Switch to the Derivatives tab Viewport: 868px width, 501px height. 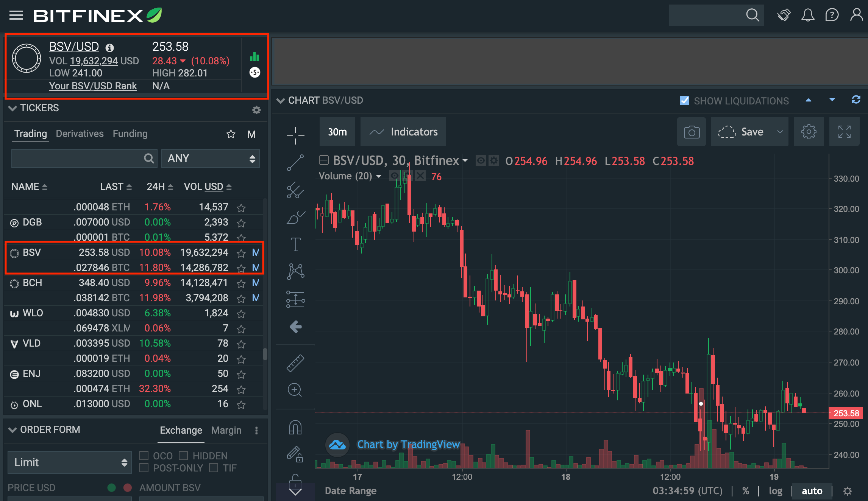pyautogui.click(x=80, y=133)
